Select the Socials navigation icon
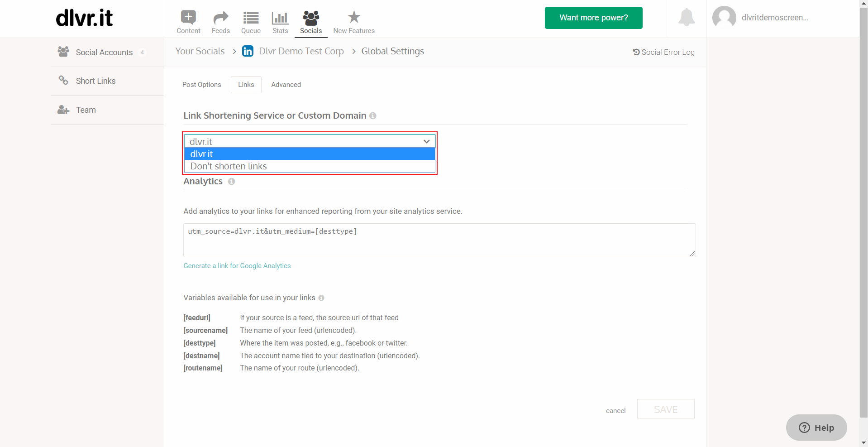The image size is (868, 447). click(x=311, y=18)
